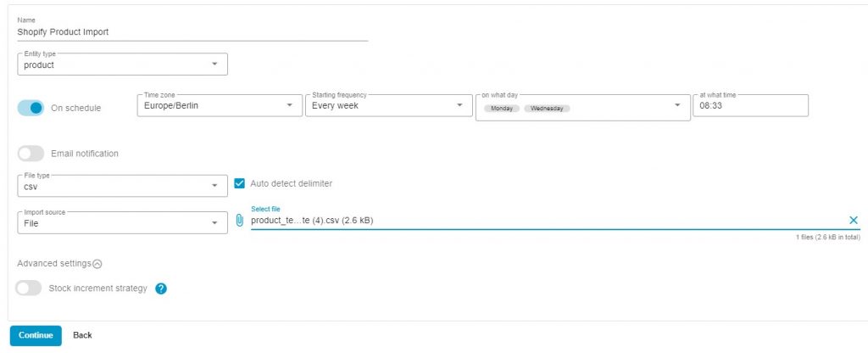Toggle the On schedule switch off
Screen dimensions: 868x353
click(31, 108)
